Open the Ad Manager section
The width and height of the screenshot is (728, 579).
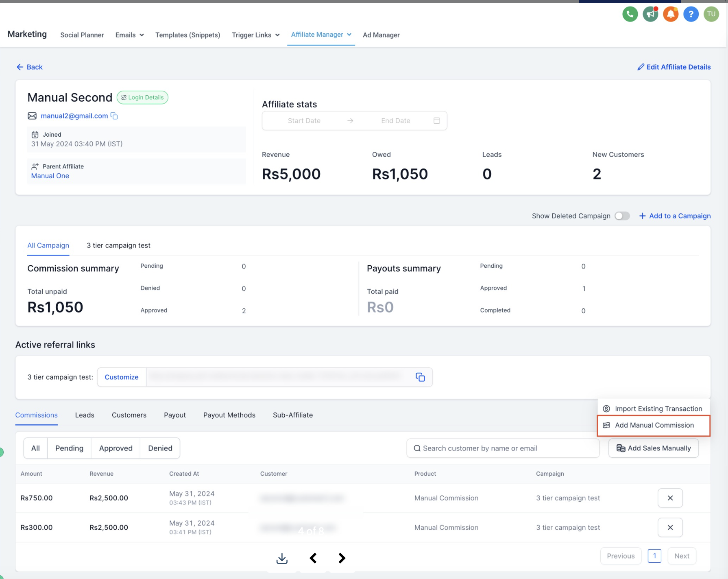click(381, 35)
